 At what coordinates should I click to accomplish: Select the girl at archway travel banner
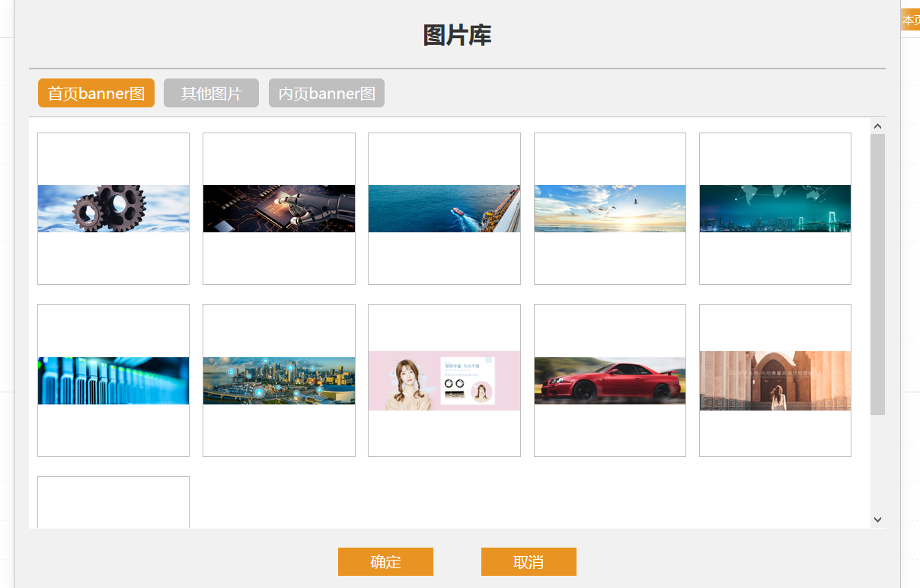(775, 380)
